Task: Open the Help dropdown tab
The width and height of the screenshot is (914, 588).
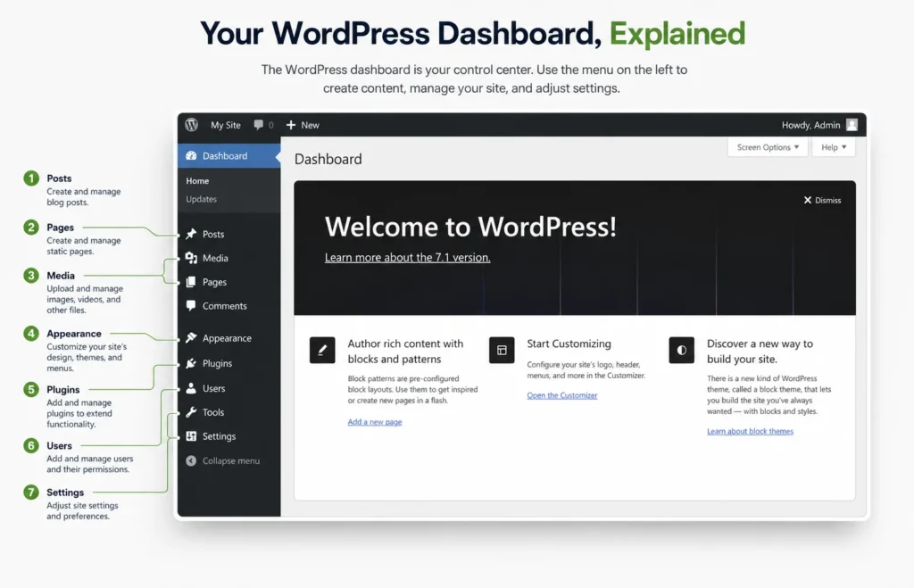Action: [834, 147]
